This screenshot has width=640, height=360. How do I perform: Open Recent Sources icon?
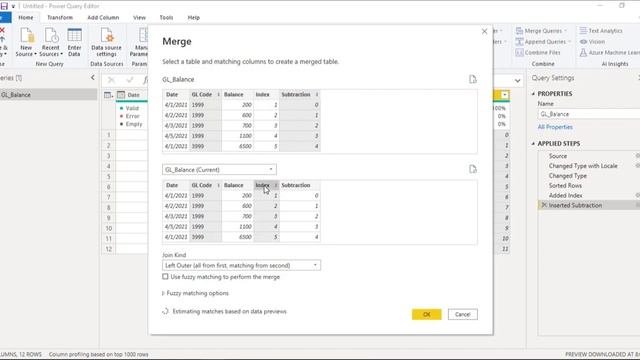click(51, 36)
